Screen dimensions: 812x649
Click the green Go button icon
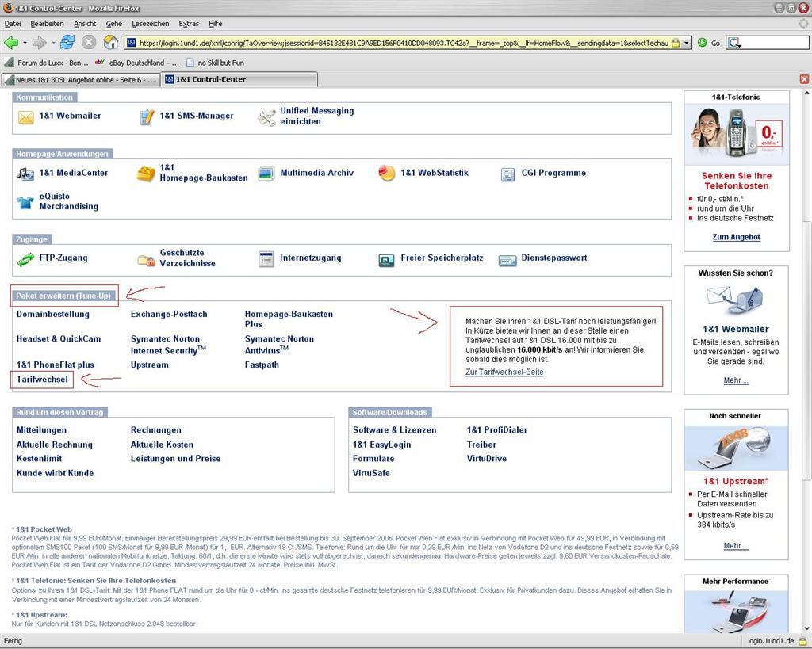(703, 43)
